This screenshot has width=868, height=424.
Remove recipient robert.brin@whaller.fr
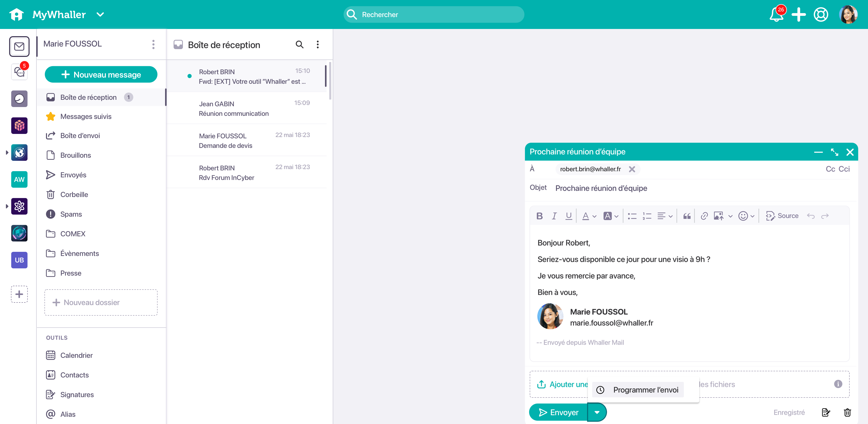coord(632,169)
